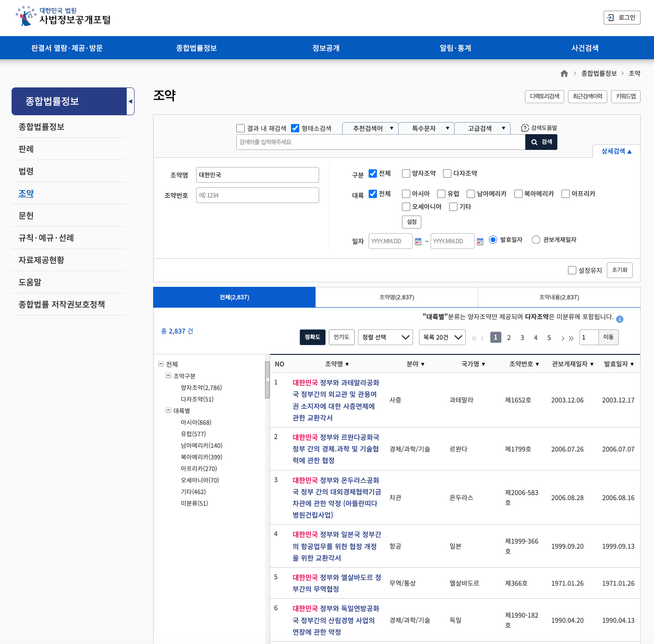Check the 다자조약 checkbox
This screenshot has height=644, width=654.
click(x=447, y=173)
